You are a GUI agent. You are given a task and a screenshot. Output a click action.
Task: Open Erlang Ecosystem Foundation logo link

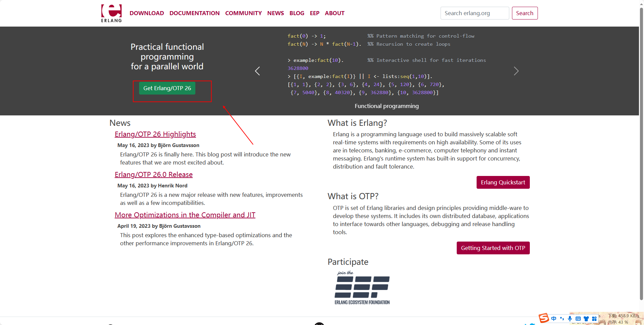[x=362, y=288]
